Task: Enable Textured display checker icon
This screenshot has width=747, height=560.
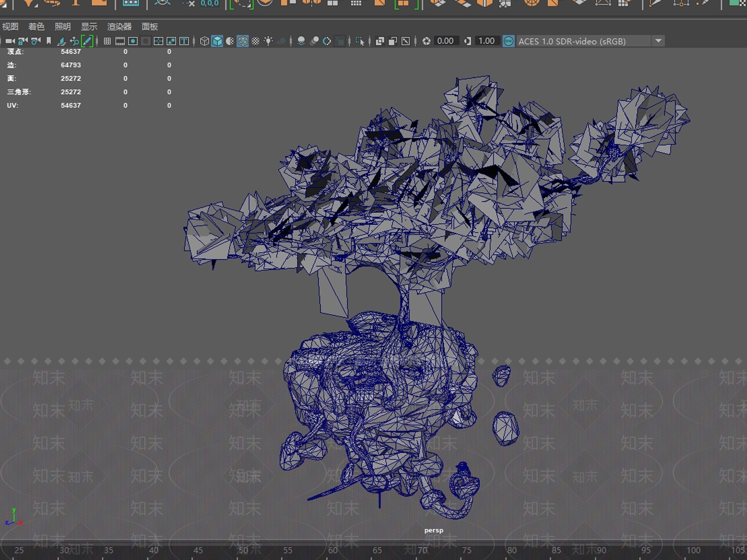Action: (255, 41)
